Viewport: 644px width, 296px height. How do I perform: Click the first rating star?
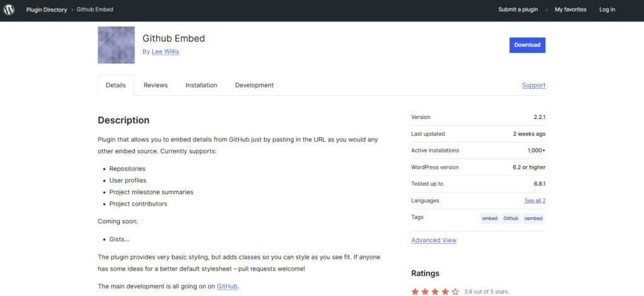[415, 292]
